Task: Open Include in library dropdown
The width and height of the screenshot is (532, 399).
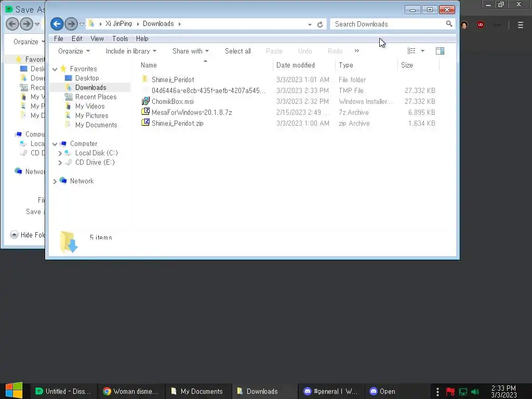Action: coord(131,51)
